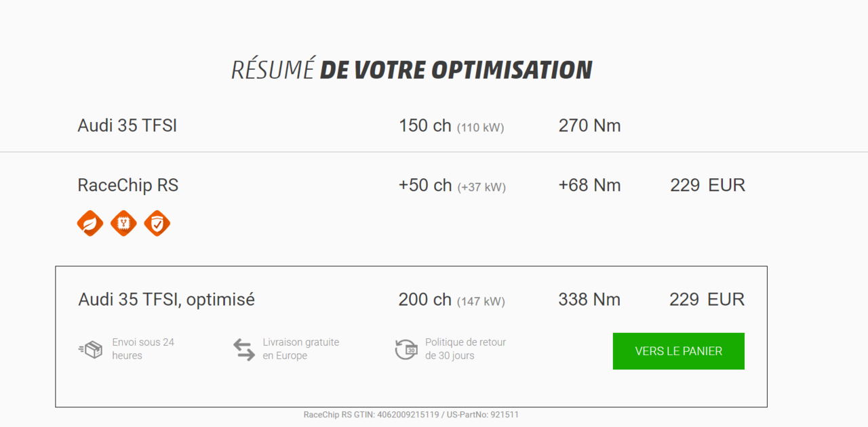Click the 'Résumé de votre optimisation' heading
The image size is (868, 427).
412,70
